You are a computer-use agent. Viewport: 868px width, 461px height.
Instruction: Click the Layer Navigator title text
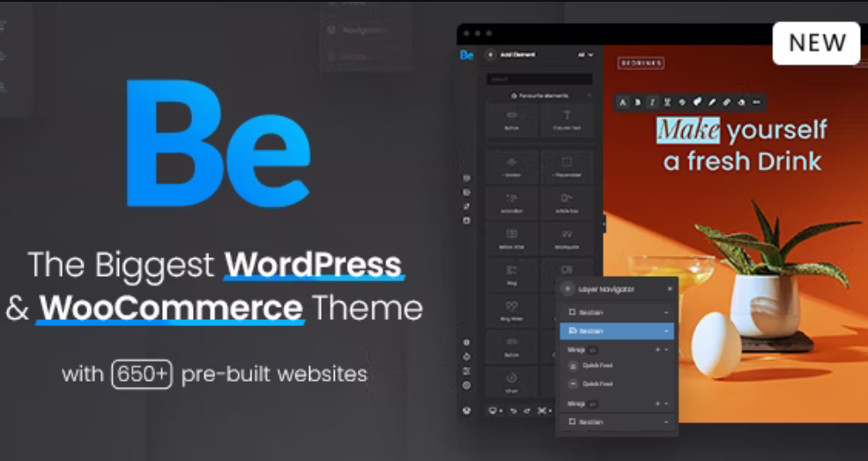[606, 289]
